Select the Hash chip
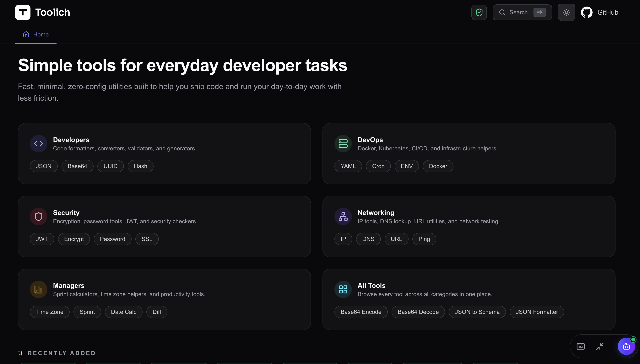The image size is (640, 364). tap(140, 166)
